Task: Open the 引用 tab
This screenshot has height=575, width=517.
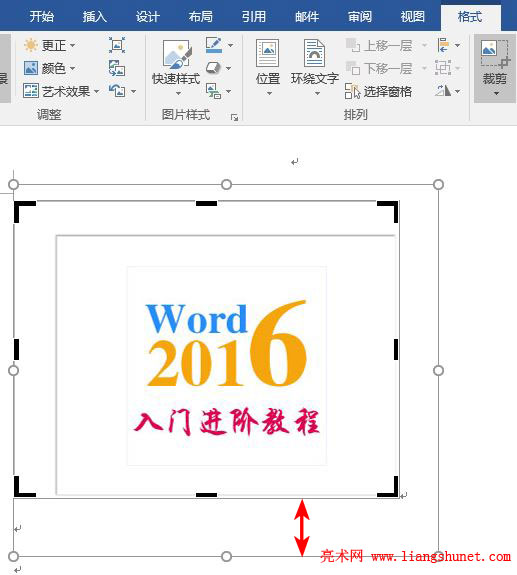Action: [253, 17]
